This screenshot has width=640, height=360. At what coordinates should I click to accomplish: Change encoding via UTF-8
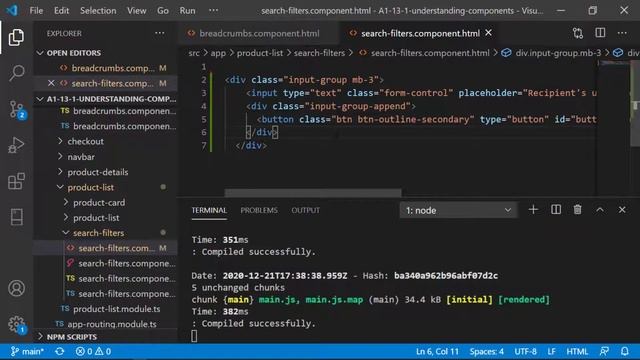pyautogui.click(x=525, y=351)
